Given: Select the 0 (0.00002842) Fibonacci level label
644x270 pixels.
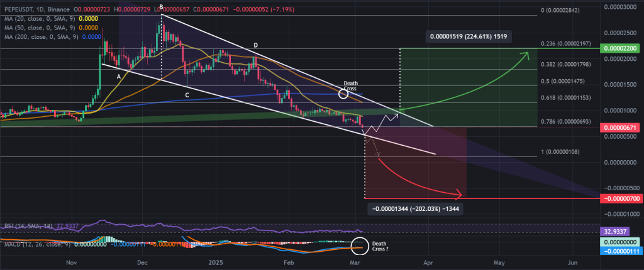Looking at the screenshot, I should 560,10.
